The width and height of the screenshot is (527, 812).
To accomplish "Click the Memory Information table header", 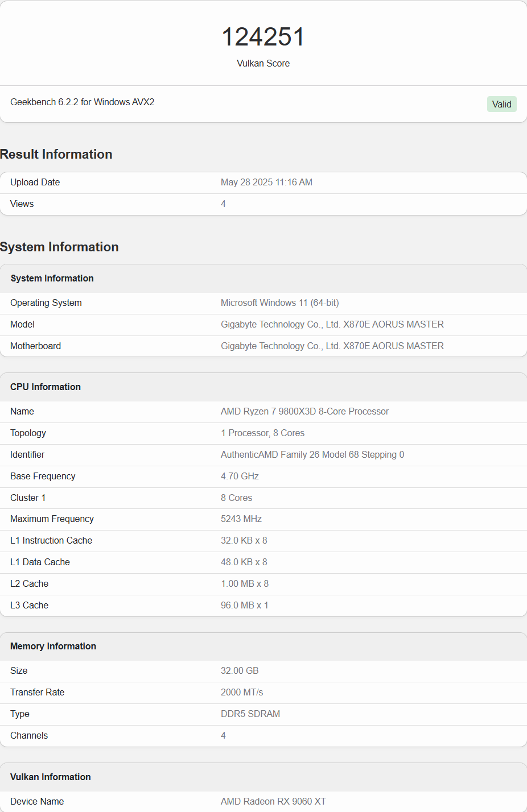I will (x=53, y=646).
